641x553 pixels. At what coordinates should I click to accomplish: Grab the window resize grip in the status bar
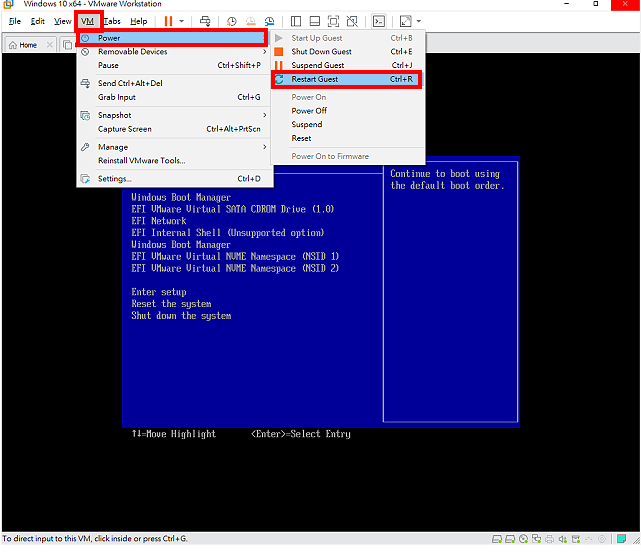pyautogui.click(x=636, y=540)
